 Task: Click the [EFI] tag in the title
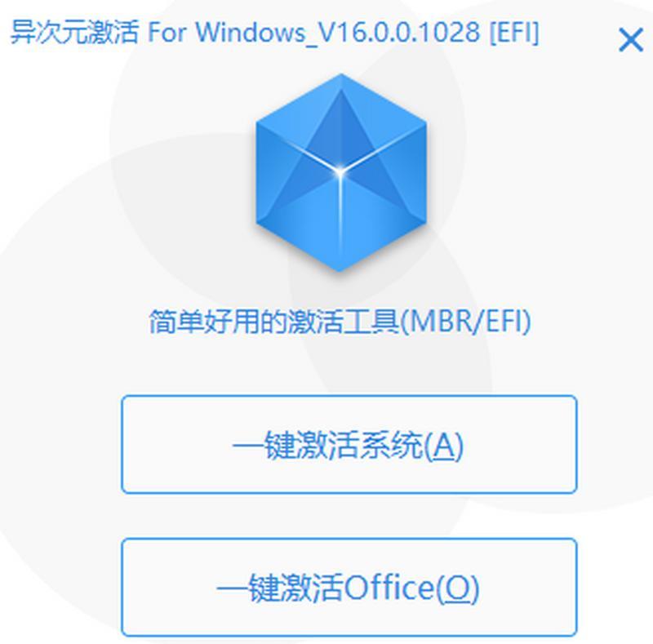[514, 32]
